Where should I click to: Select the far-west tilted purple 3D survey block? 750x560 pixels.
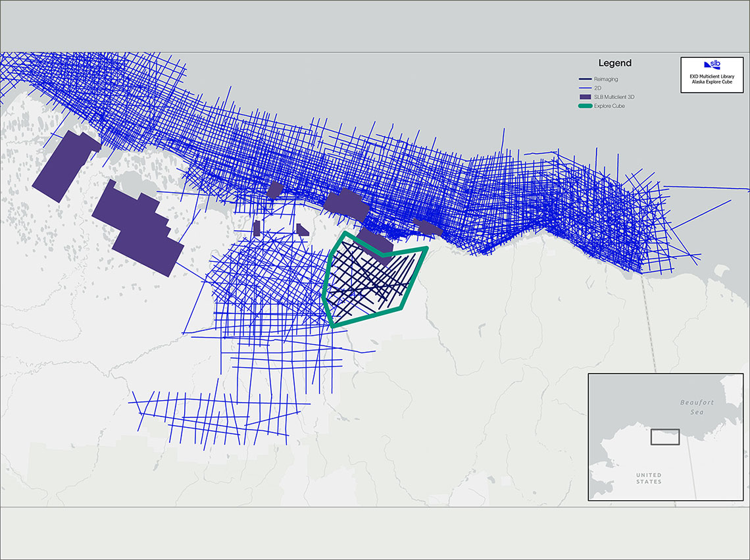(x=66, y=166)
